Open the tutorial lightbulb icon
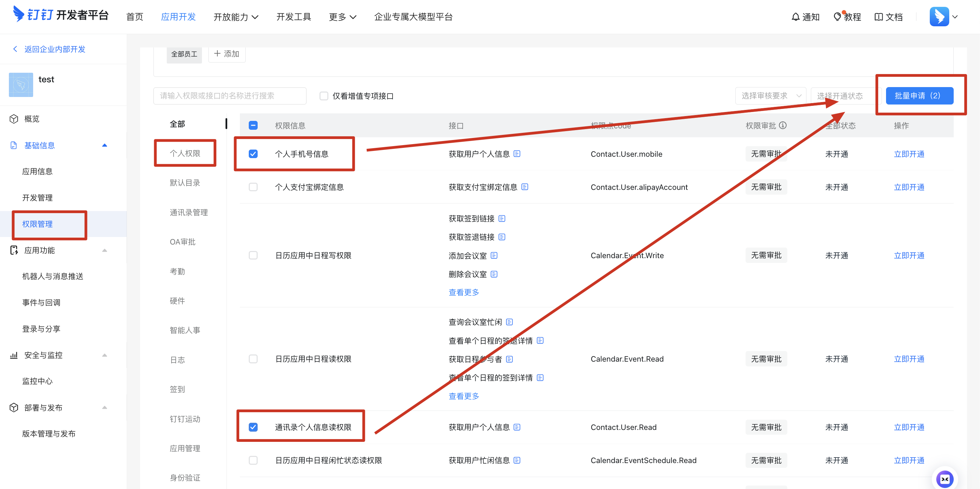This screenshot has width=980, height=489. pos(837,17)
